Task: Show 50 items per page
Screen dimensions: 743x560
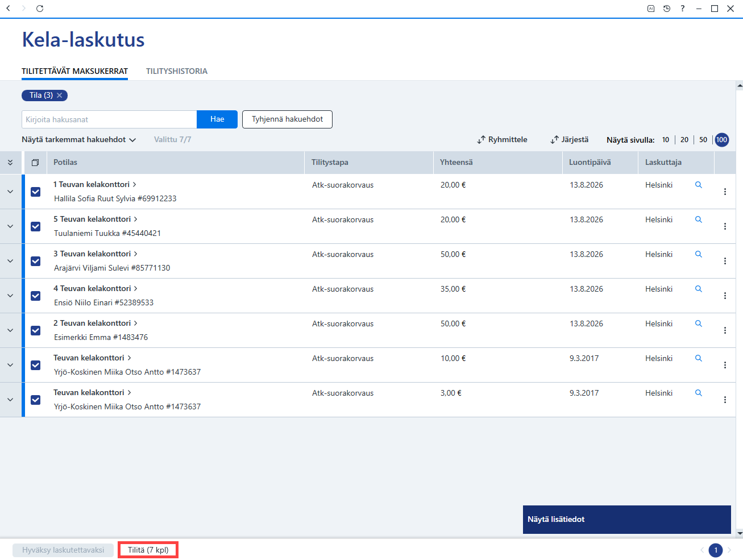Action: (x=703, y=140)
